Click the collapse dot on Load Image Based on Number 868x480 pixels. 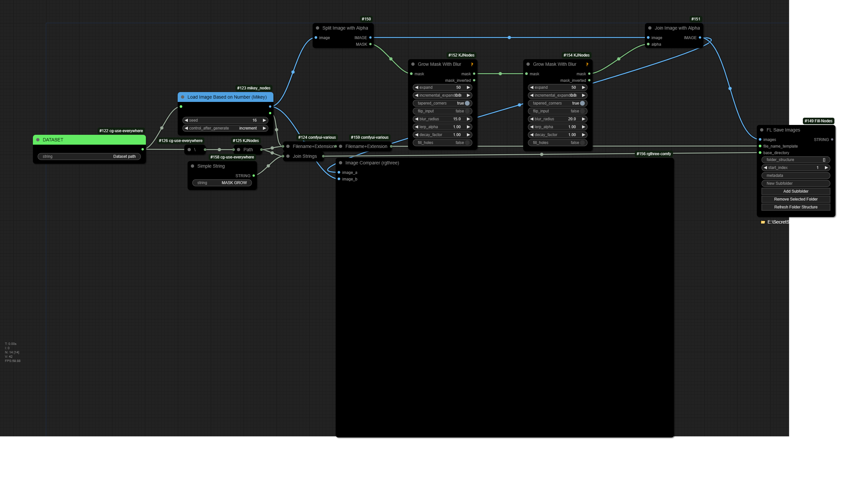183,97
